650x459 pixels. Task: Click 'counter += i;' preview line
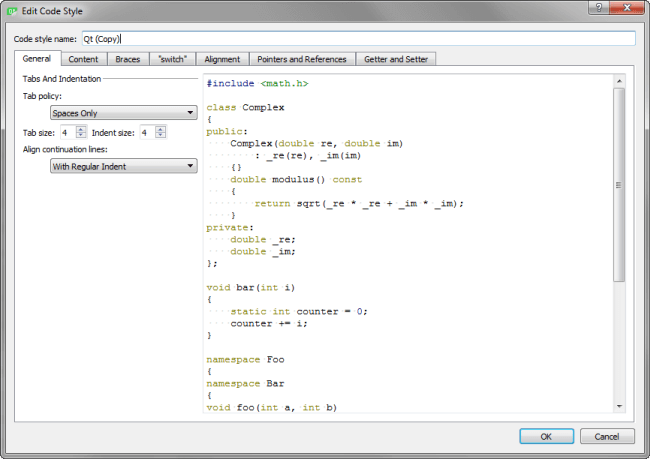[x=269, y=324]
